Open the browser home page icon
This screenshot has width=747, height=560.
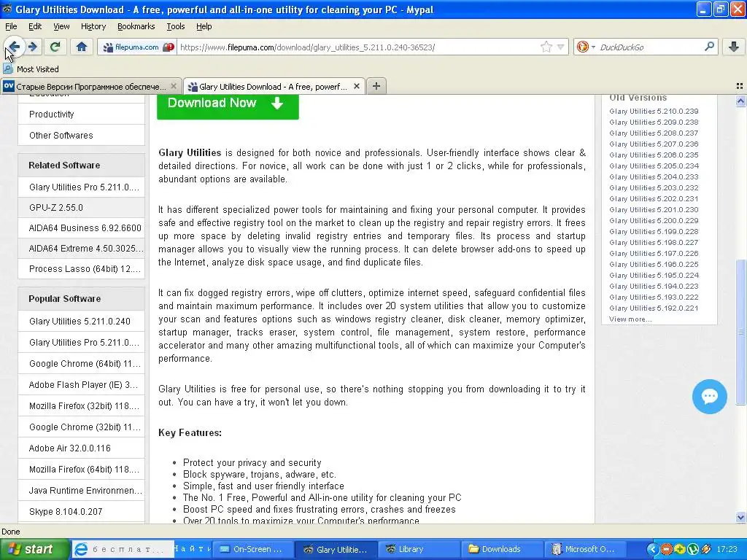pyautogui.click(x=82, y=47)
